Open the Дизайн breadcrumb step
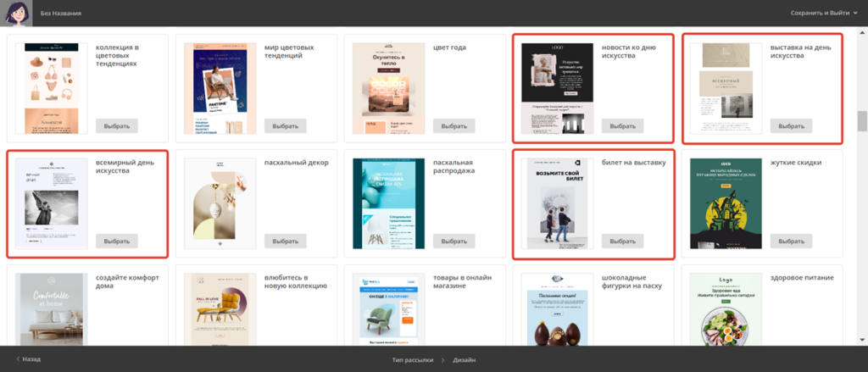Screen dimensions: 868x372 click(464, 360)
